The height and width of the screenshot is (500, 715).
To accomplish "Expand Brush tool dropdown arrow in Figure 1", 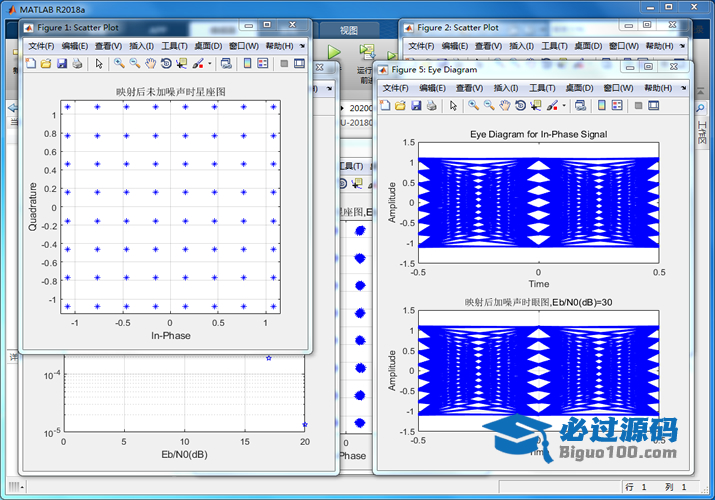I will tap(208, 63).
